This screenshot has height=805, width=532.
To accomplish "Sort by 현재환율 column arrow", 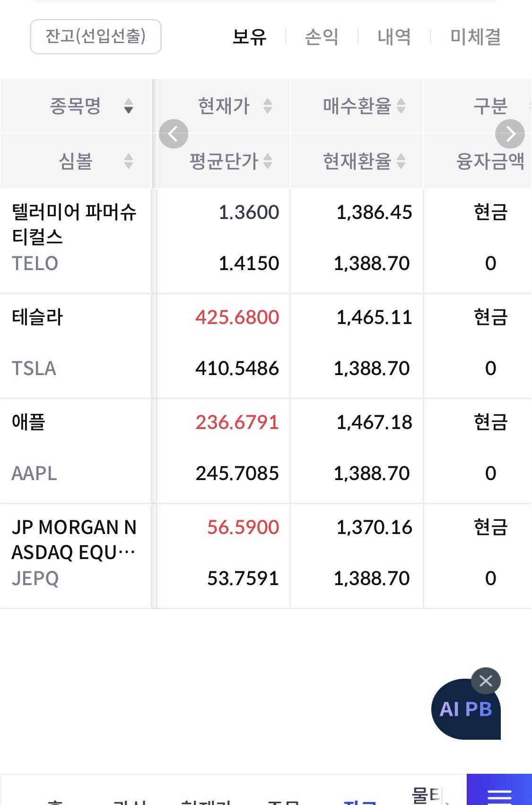I will pyautogui.click(x=401, y=161).
